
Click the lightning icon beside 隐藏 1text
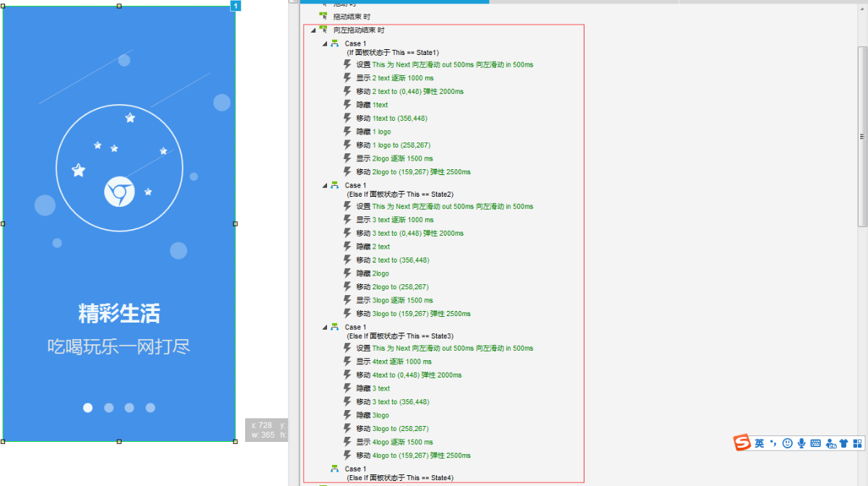[x=347, y=104]
